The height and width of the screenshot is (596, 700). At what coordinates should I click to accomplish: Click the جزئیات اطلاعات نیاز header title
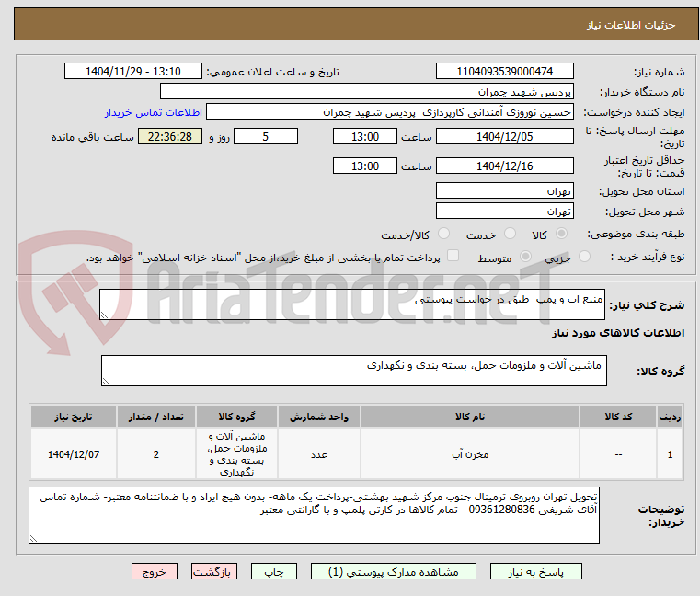tap(631, 25)
